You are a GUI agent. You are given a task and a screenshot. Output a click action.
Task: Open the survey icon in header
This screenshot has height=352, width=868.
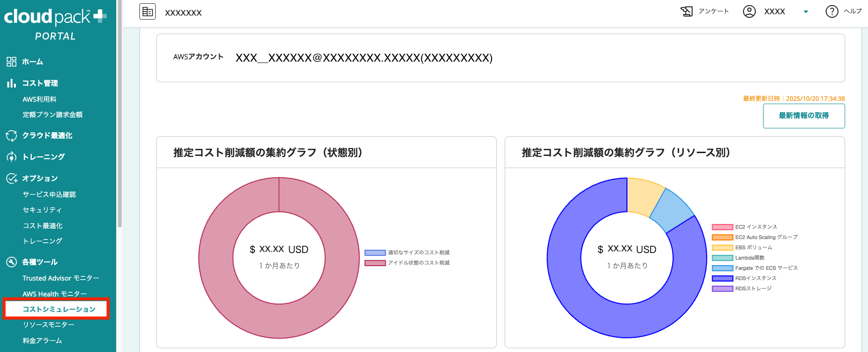point(687,11)
